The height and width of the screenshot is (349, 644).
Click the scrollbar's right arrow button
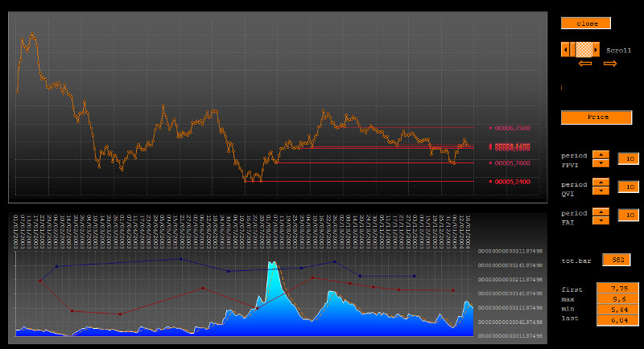coord(596,50)
